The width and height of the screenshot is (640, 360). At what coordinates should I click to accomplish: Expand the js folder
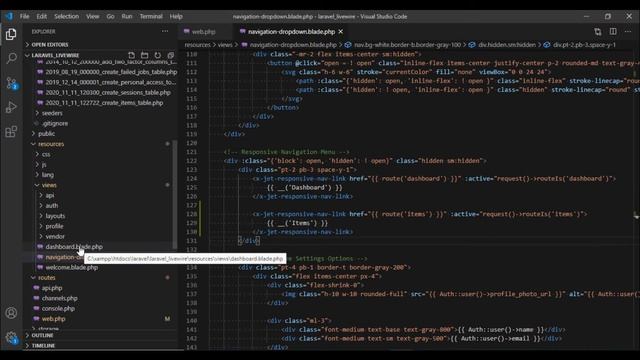[44, 164]
